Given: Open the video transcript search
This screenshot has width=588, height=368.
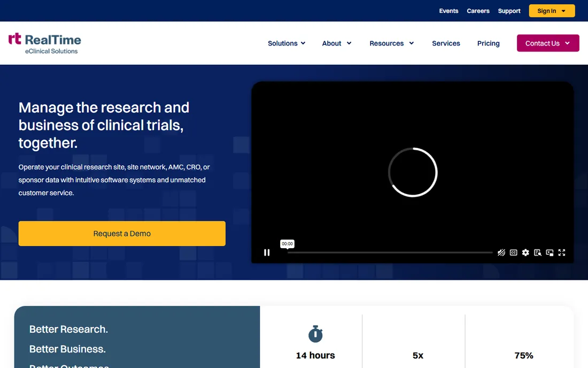Looking at the screenshot, I should pos(537,252).
